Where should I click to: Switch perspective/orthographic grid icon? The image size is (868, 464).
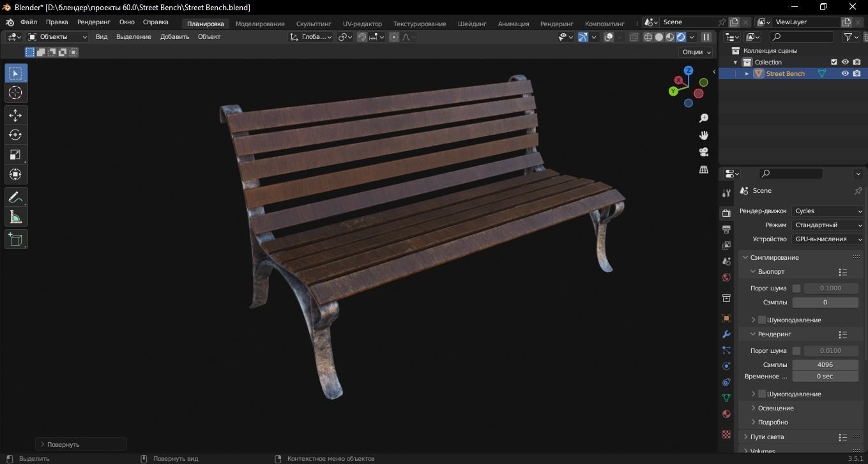click(x=704, y=169)
